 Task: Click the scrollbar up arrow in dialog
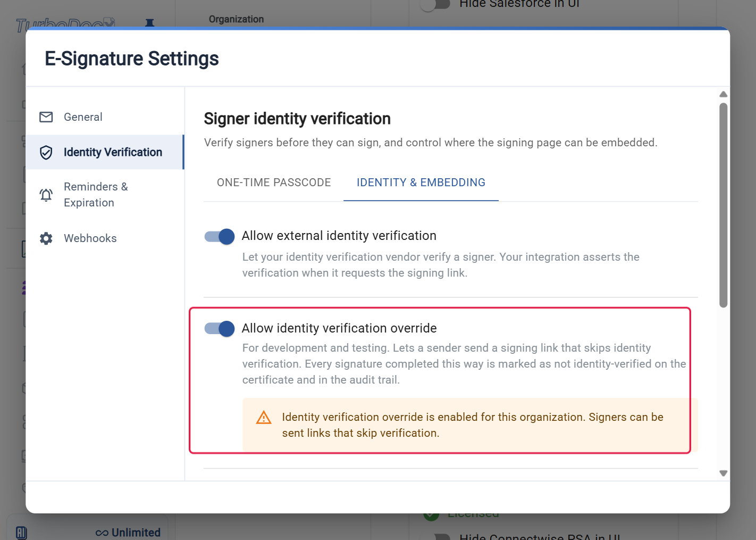723,94
